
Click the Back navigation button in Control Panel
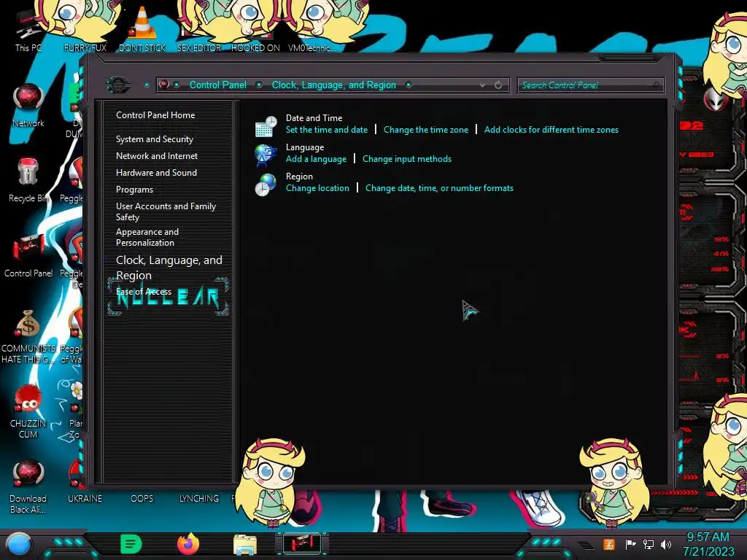(x=118, y=85)
